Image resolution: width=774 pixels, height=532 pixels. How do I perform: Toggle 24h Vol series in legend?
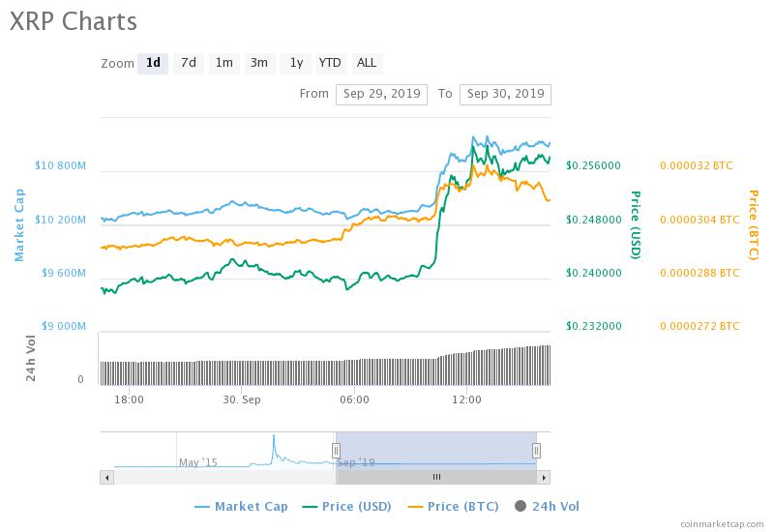[547, 506]
